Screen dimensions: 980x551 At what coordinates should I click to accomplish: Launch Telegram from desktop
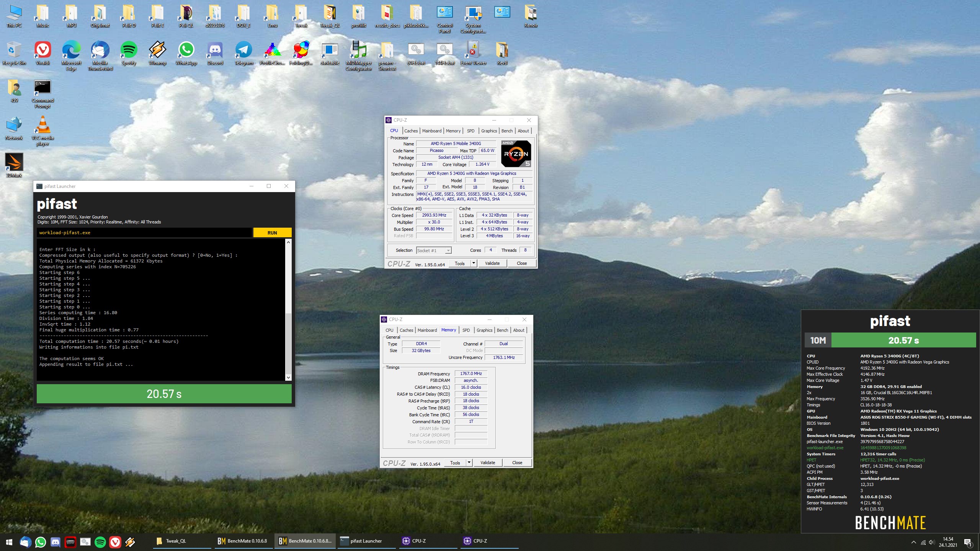(x=243, y=53)
